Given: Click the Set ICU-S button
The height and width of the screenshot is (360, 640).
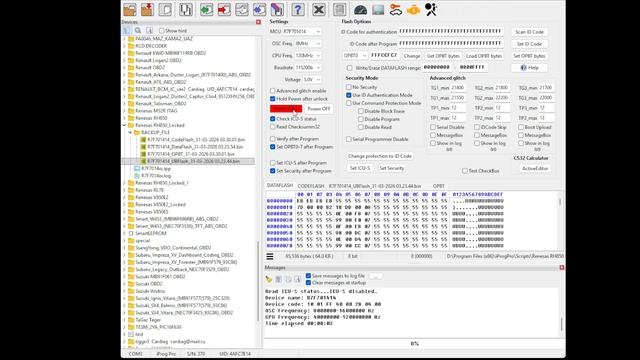Looking at the screenshot, I should (360, 168).
